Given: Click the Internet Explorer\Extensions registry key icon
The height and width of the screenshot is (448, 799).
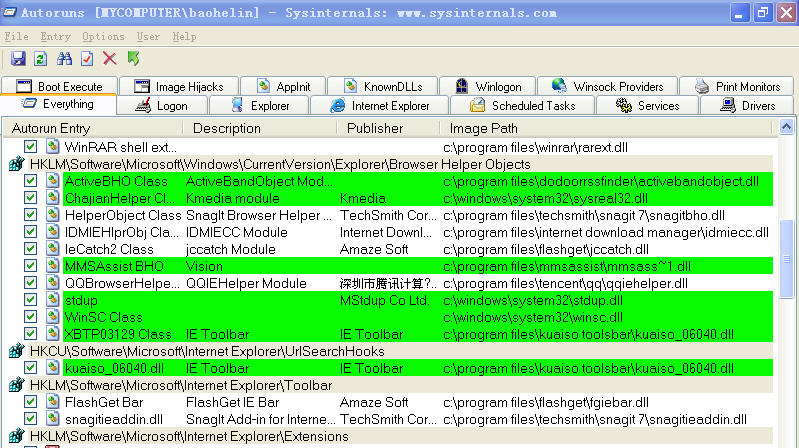Looking at the screenshot, I should click(x=17, y=436).
